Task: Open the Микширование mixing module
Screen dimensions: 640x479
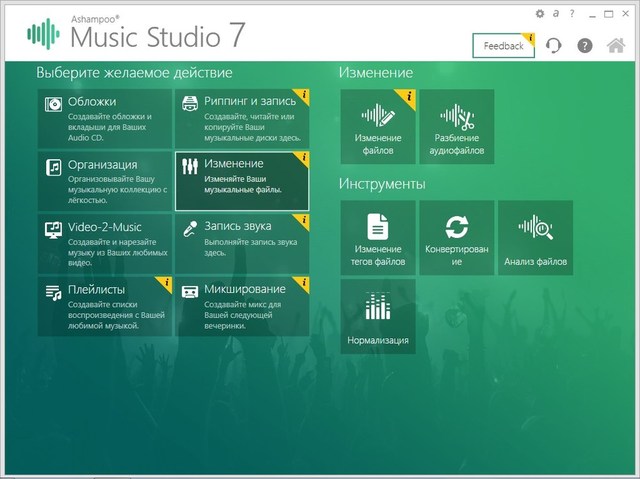Action: (242, 305)
